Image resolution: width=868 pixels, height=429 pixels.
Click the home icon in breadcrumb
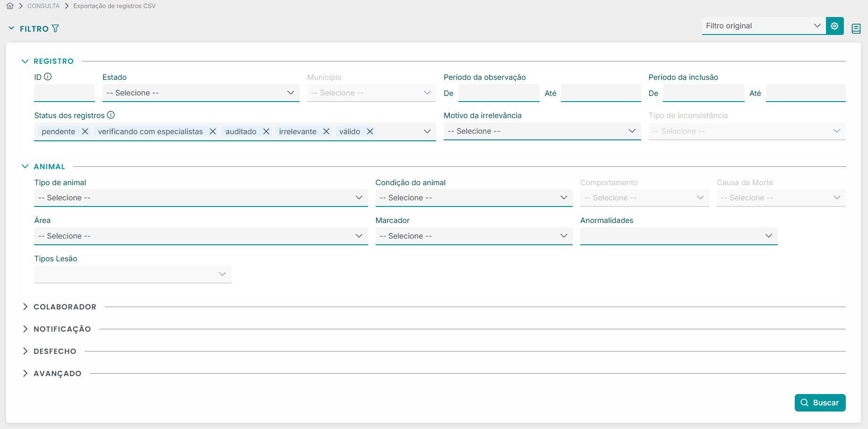pos(10,6)
